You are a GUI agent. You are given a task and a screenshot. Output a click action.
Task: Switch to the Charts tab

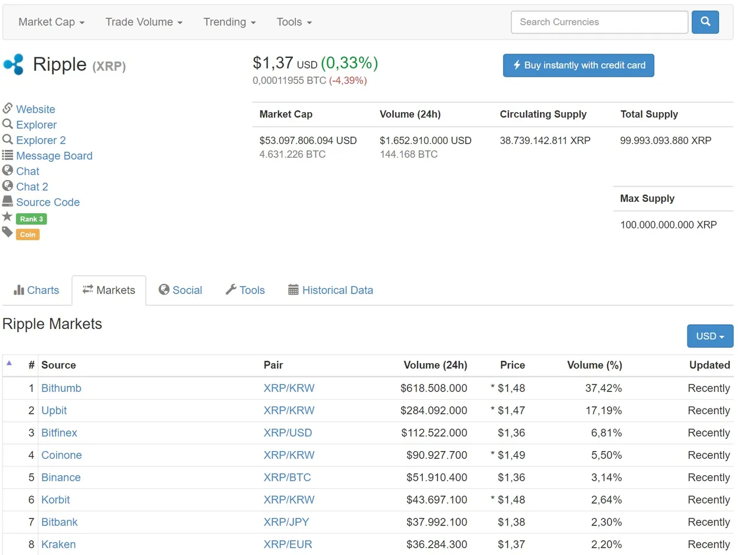click(37, 290)
